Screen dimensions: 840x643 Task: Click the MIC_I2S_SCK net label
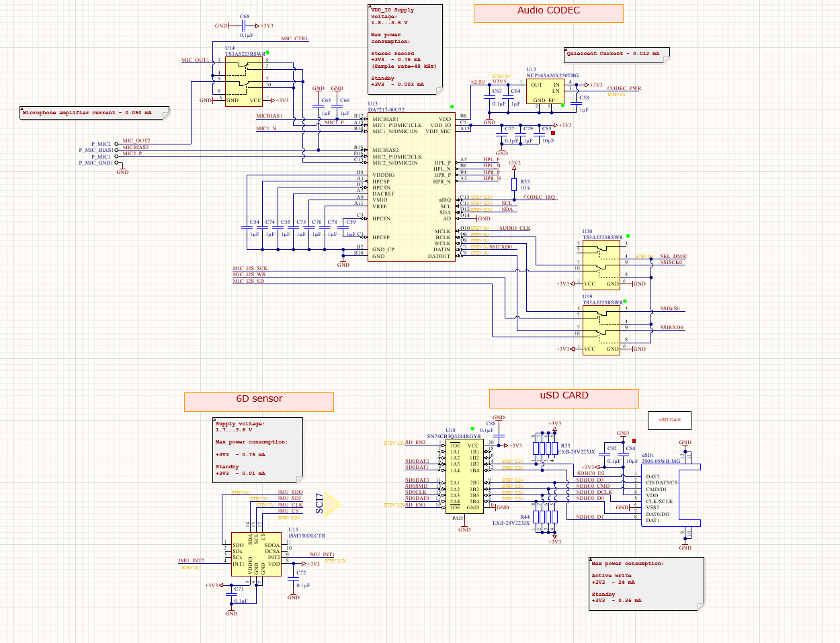tap(250, 268)
